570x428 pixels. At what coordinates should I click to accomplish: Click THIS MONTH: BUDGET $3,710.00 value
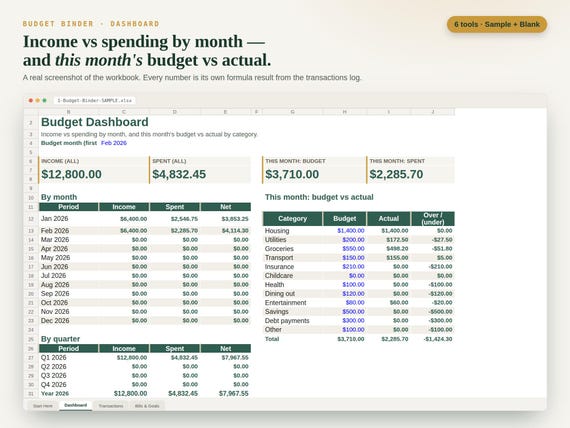[292, 174]
